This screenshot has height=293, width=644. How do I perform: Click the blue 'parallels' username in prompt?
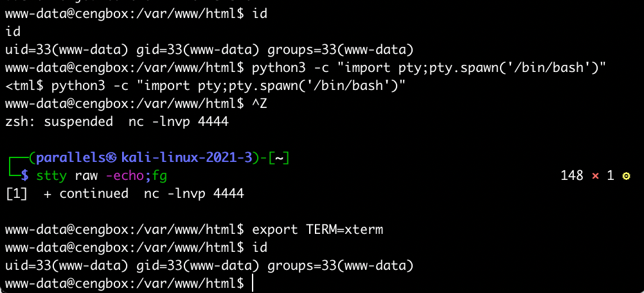[69, 158]
